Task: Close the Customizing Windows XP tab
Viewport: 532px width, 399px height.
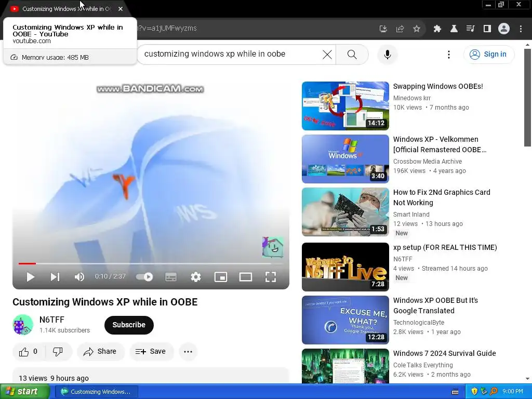Action: (x=121, y=9)
